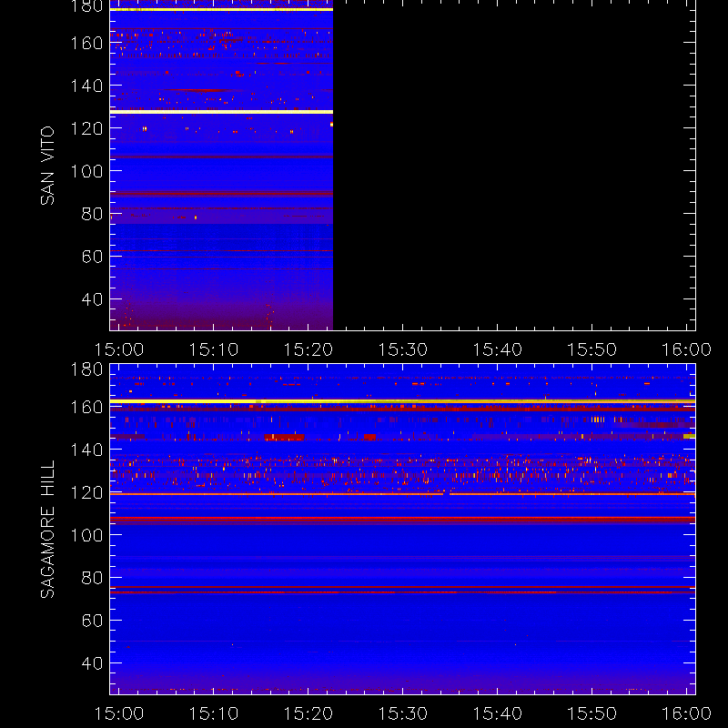Click the yellow band near 128 in the SAN VITO spectrogram
The height and width of the screenshot is (728, 728).
click(x=221, y=112)
